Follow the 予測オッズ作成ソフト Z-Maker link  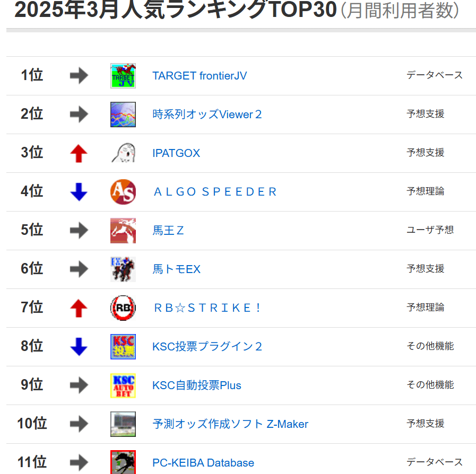(230, 424)
